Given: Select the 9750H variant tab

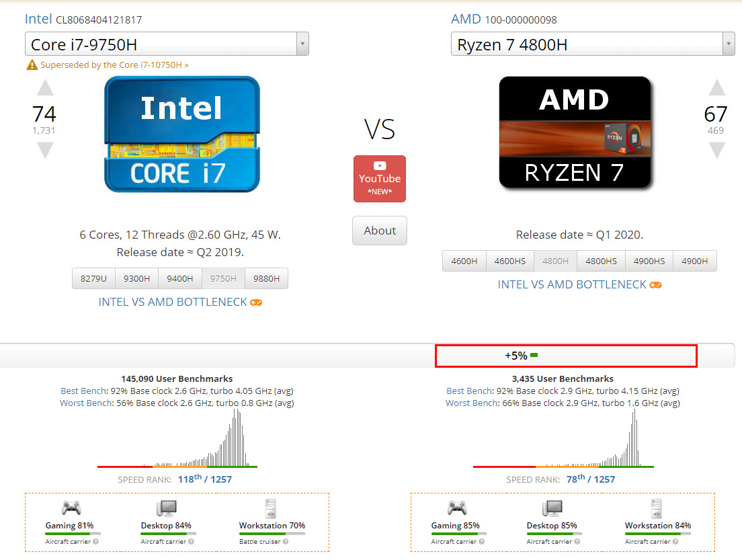Looking at the screenshot, I should pos(223,278).
